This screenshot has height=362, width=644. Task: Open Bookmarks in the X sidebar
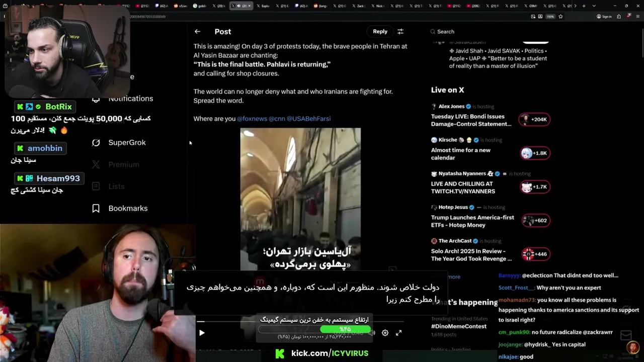point(128,208)
